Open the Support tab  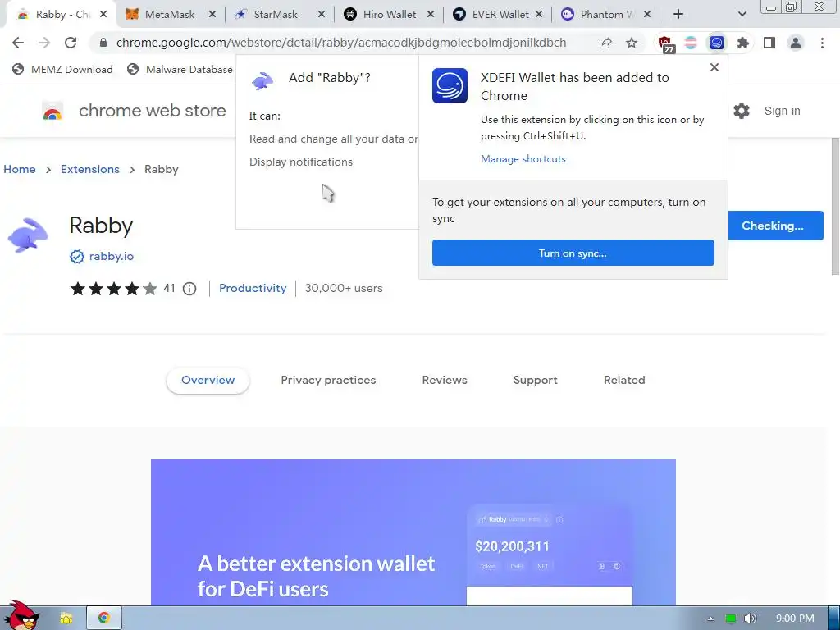535,381
